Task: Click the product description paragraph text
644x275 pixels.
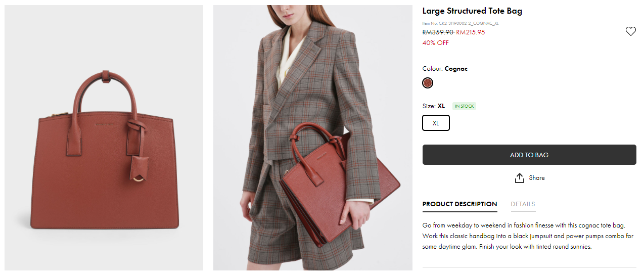Action: [x=528, y=236]
